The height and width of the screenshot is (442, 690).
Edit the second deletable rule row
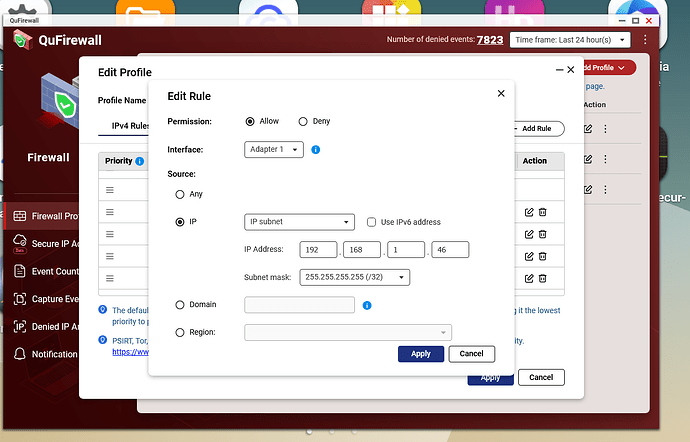coord(529,234)
